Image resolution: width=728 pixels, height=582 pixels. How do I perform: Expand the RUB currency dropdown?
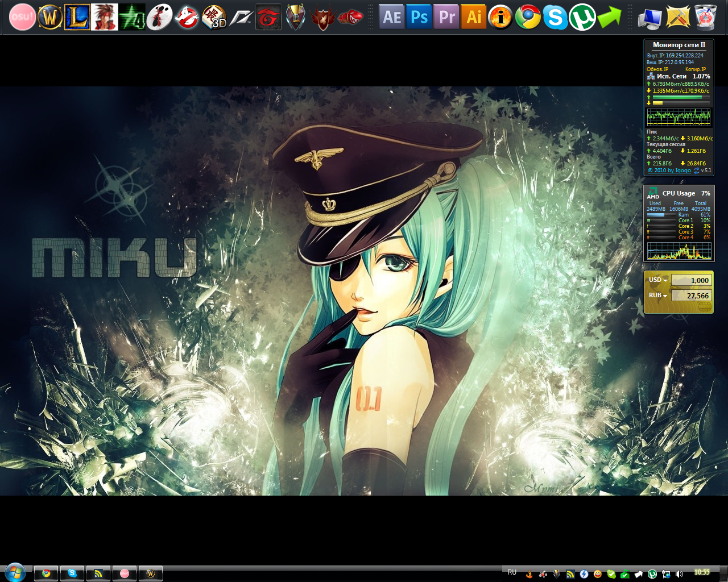coord(658,296)
